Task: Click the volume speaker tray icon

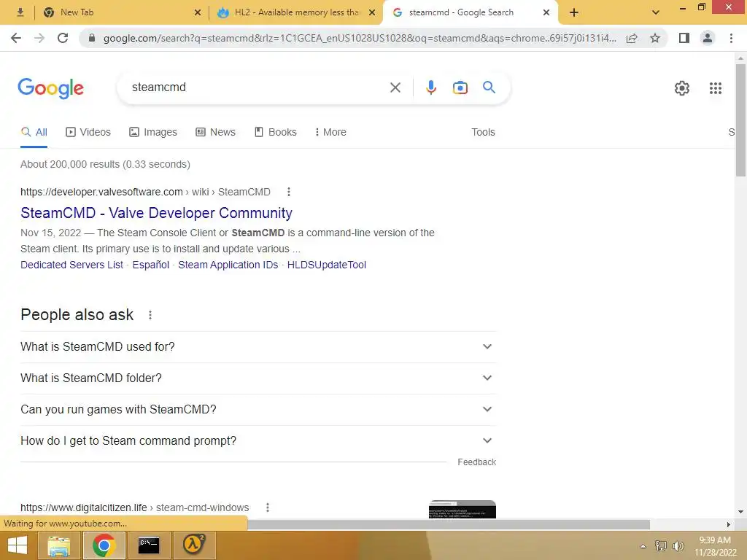Action: click(678, 546)
